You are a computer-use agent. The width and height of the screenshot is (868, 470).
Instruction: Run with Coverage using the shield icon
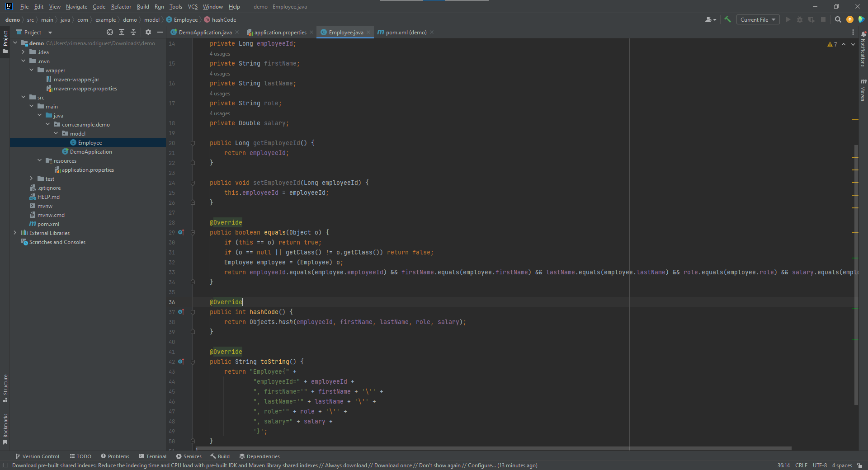(812, 19)
